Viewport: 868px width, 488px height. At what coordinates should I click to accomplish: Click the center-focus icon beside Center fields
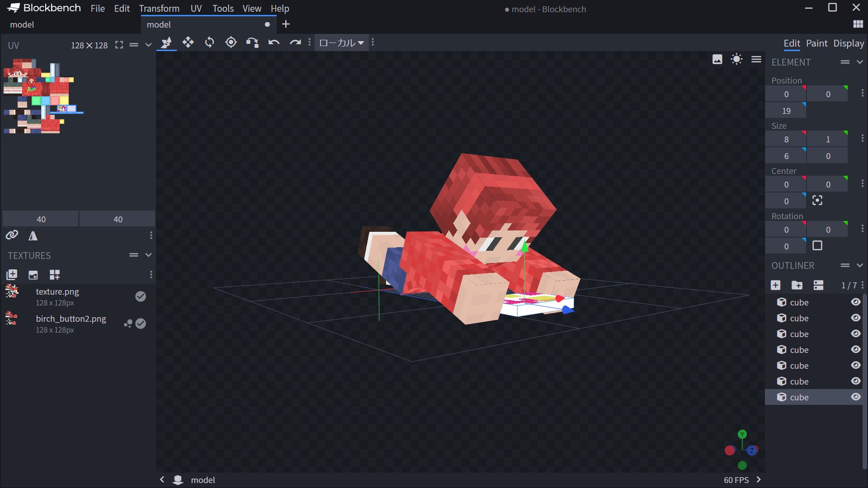[x=817, y=201]
